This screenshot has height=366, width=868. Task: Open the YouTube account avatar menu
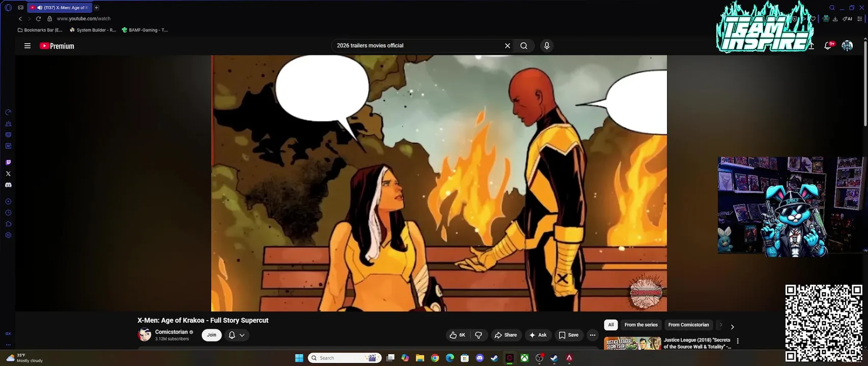(x=847, y=46)
